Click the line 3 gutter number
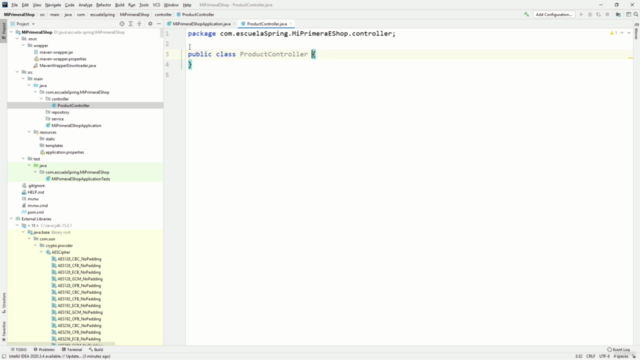Screen dimensions: 640x360 tap(167, 54)
